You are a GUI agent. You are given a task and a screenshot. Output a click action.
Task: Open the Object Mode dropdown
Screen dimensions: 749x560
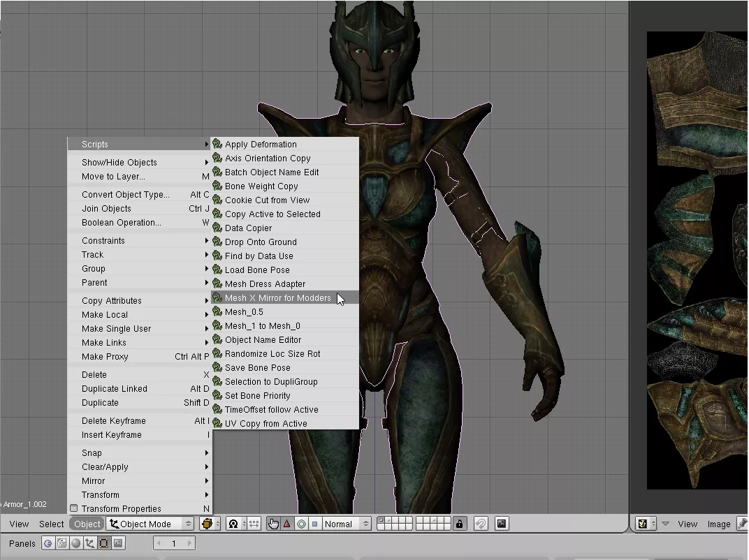(150, 524)
